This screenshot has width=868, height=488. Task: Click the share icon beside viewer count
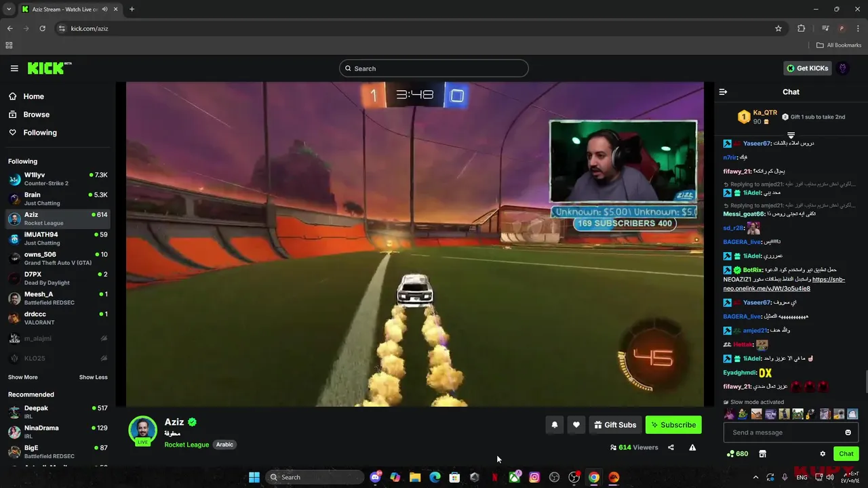coord(671,447)
